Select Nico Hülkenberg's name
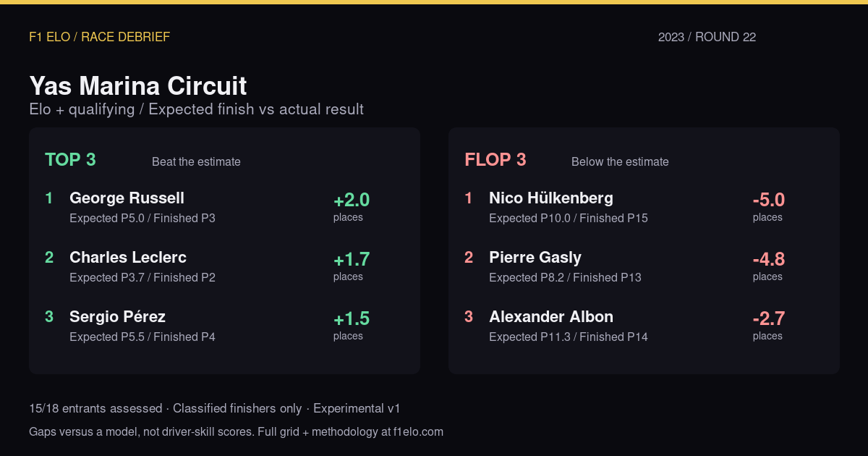The image size is (868, 456). coord(551,198)
